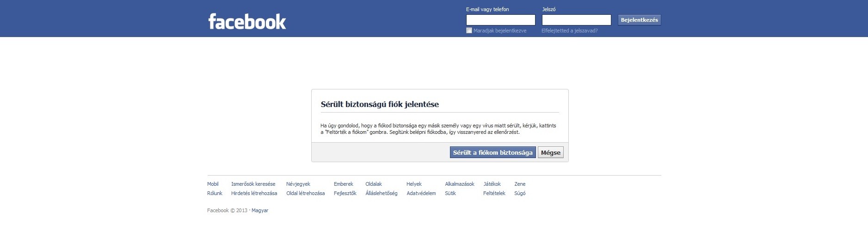Click the Facebook logo
This screenshot has width=868, height=246.
[247, 21]
